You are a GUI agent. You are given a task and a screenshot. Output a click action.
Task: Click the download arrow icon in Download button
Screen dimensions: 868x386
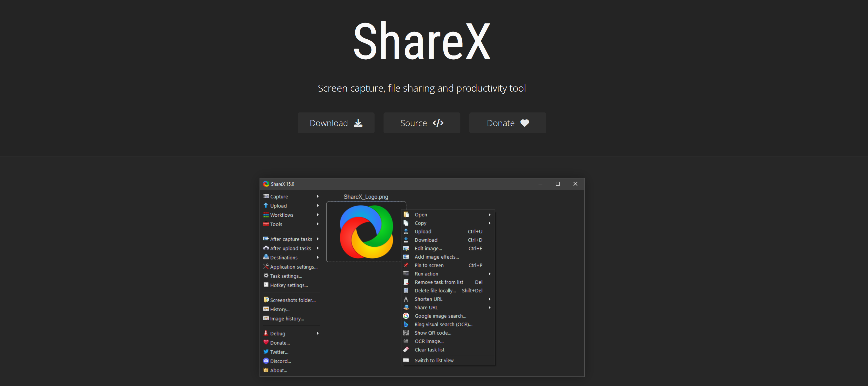coord(358,123)
